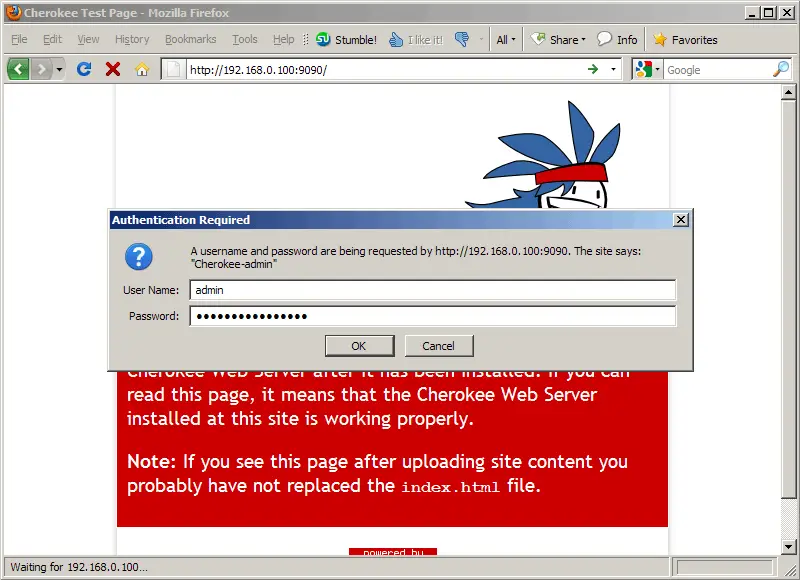Open the address bar history dropdown
Image resolution: width=800 pixels, height=580 pixels.
[x=613, y=69]
